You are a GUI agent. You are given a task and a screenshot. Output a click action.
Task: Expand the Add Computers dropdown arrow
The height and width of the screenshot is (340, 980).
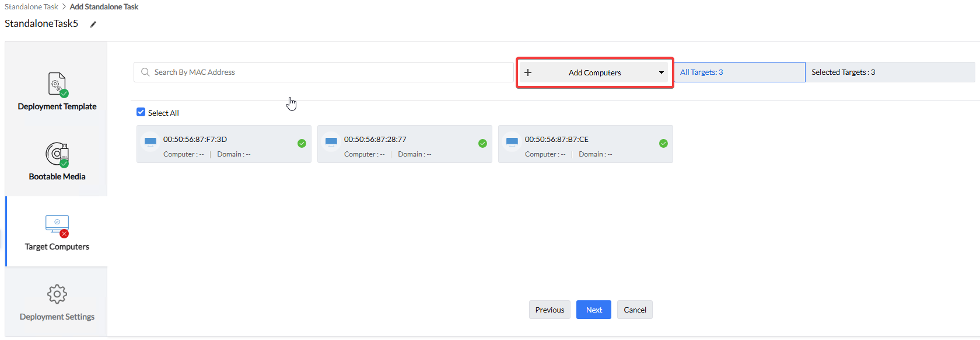pos(661,72)
